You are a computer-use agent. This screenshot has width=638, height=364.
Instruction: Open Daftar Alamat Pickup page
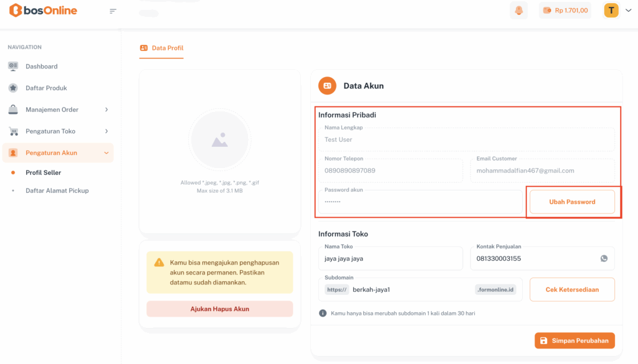point(57,190)
